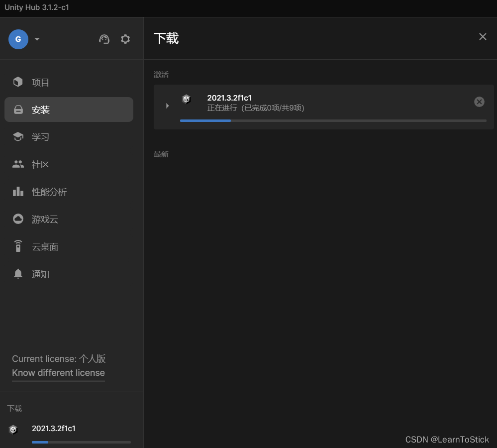Click the sidebar download progress bar
Image resolution: width=497 pixels, height=448 pixels.
[x=81, y=442]
